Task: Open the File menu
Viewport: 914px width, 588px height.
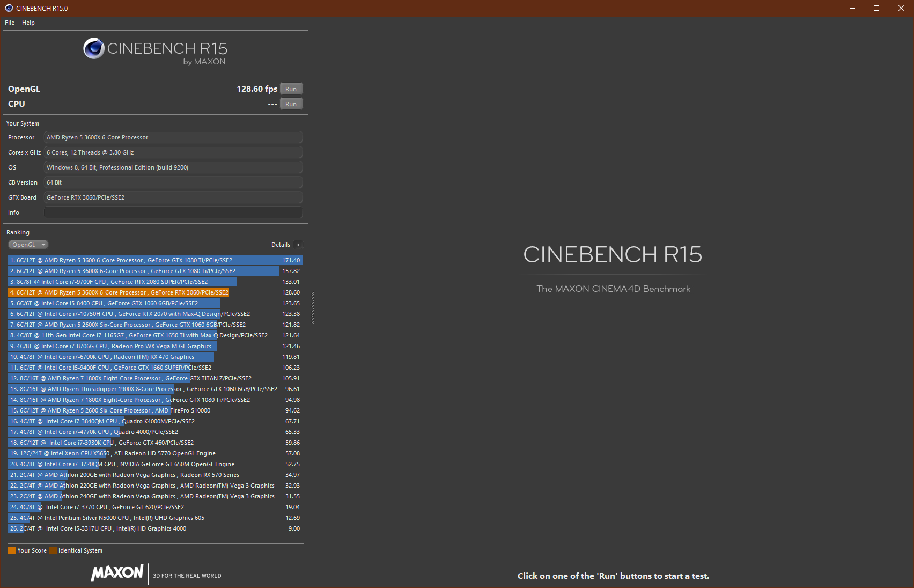Action: 10,23
